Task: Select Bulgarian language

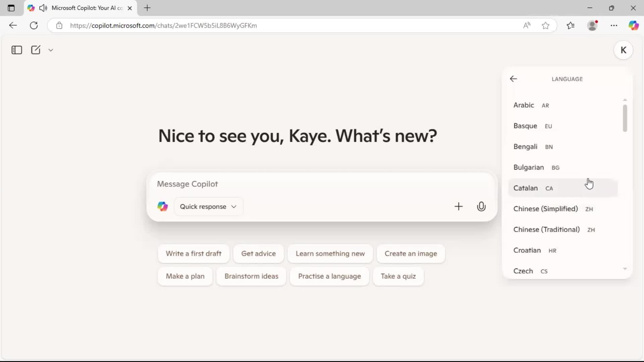Action: (x=563, y=168)
